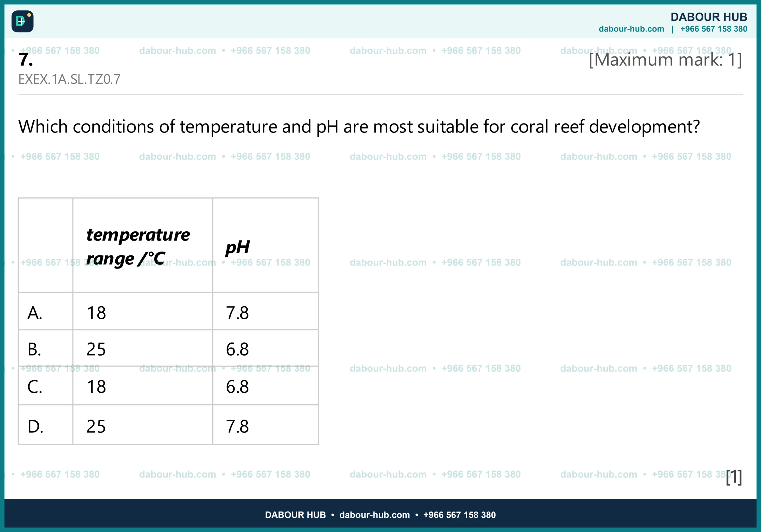Click pH 7.8 in row A
The width and height of the screenshot is (761, 532).
(x=237, y=313)
